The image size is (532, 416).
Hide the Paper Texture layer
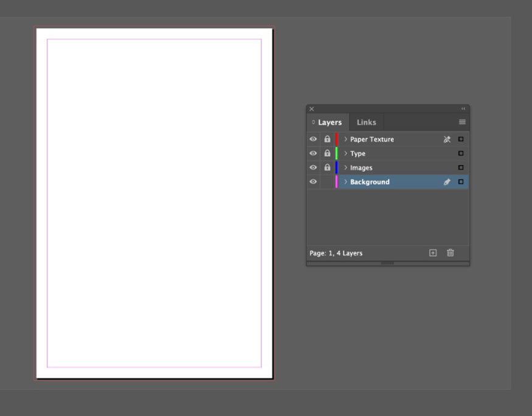pyautogui.click(x=313, y=139)
